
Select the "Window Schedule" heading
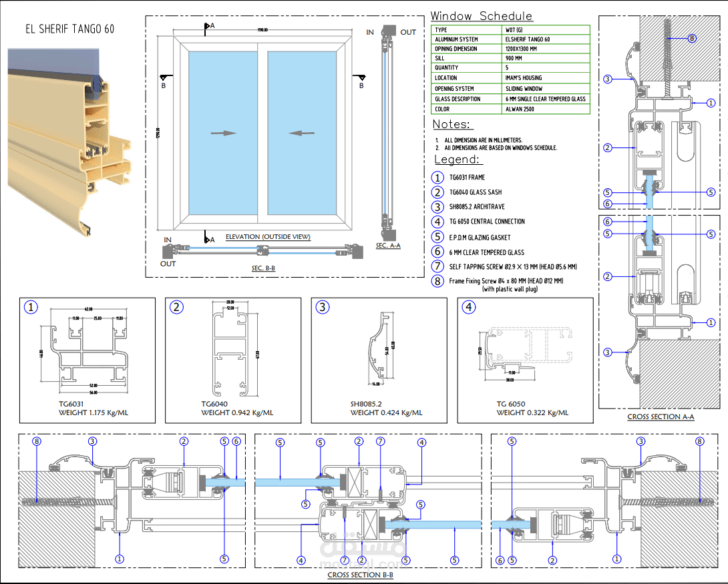(482, 16)
